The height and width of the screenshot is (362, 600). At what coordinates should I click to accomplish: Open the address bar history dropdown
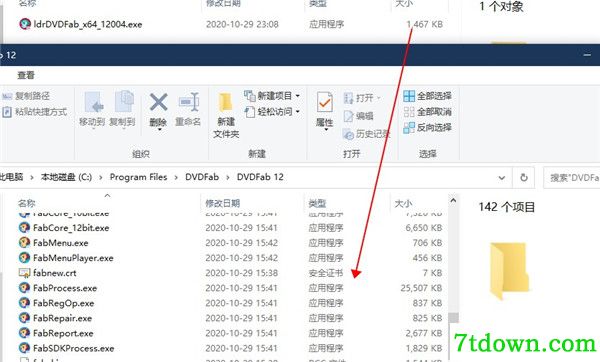click(502, 178)
